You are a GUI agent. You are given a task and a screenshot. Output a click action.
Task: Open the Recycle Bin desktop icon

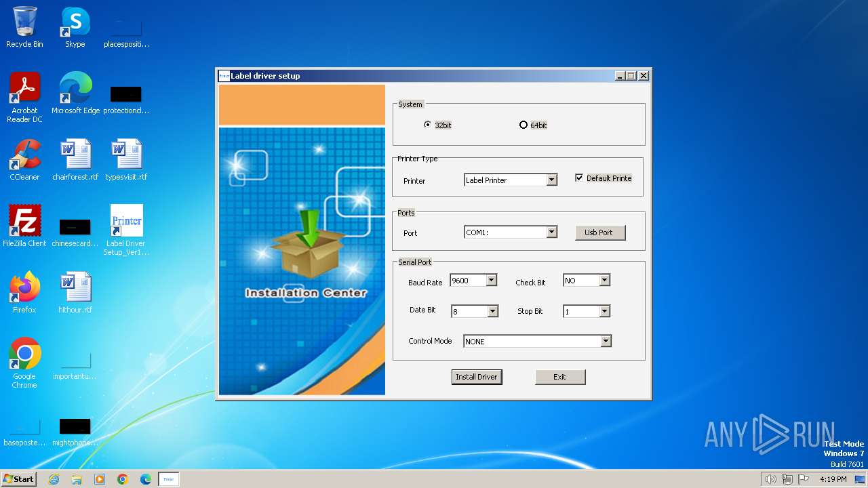coord(24,26)
